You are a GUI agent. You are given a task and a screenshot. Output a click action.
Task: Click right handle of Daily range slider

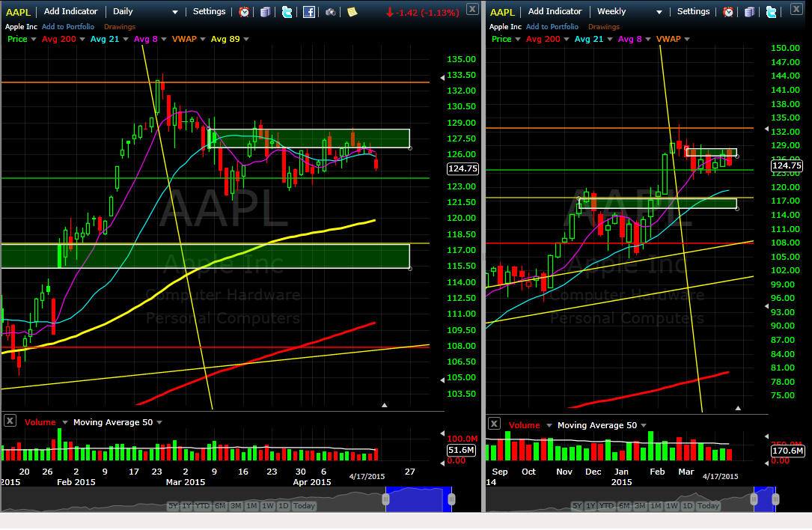pyautogui.click(x=451, y=499)
